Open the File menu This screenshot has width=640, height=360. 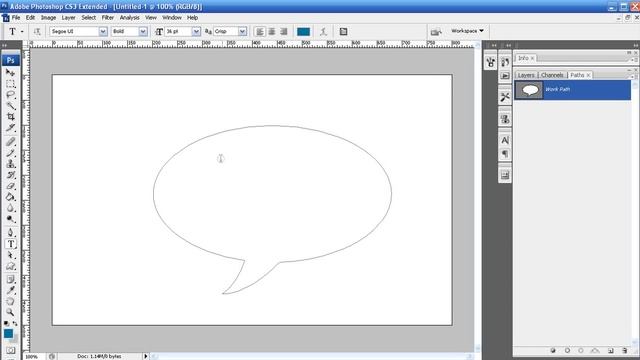(x=16, y=18)
